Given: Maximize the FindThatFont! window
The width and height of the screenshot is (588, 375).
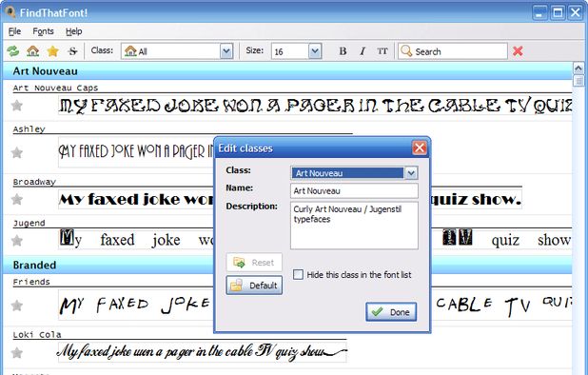Looking at the screenshot, I should [x=558, y=12].
